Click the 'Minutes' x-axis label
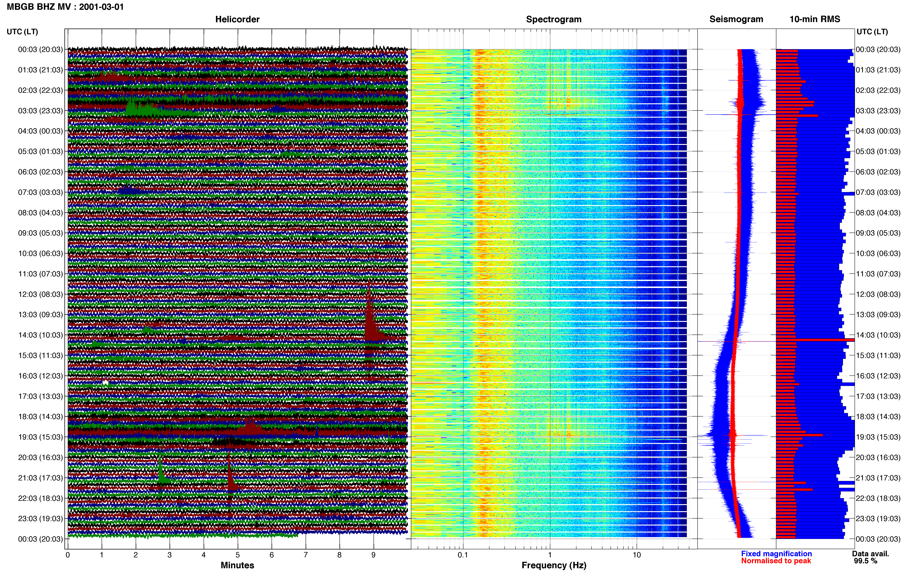The image size is (924, 578). click(237, 565)
